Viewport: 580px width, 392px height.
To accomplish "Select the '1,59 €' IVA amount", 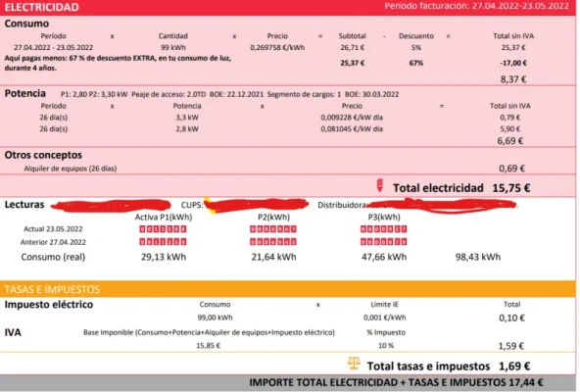I will point(511,346).
